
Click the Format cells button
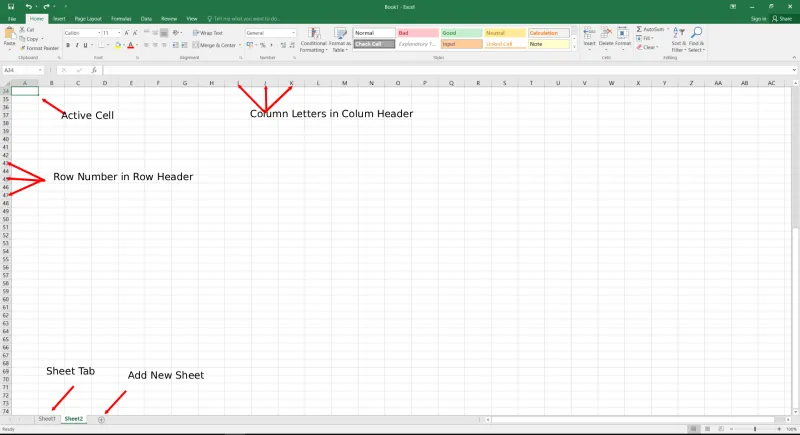tap(623, 39)
